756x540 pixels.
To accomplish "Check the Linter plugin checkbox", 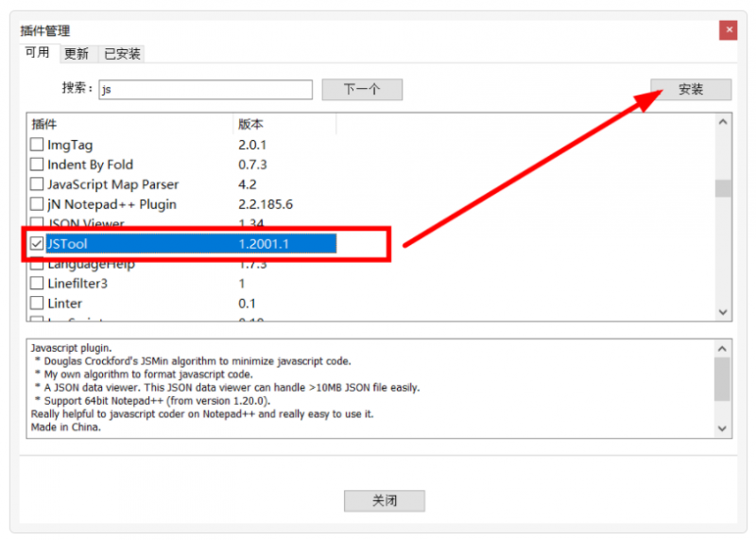I will (x=37, y=304).
